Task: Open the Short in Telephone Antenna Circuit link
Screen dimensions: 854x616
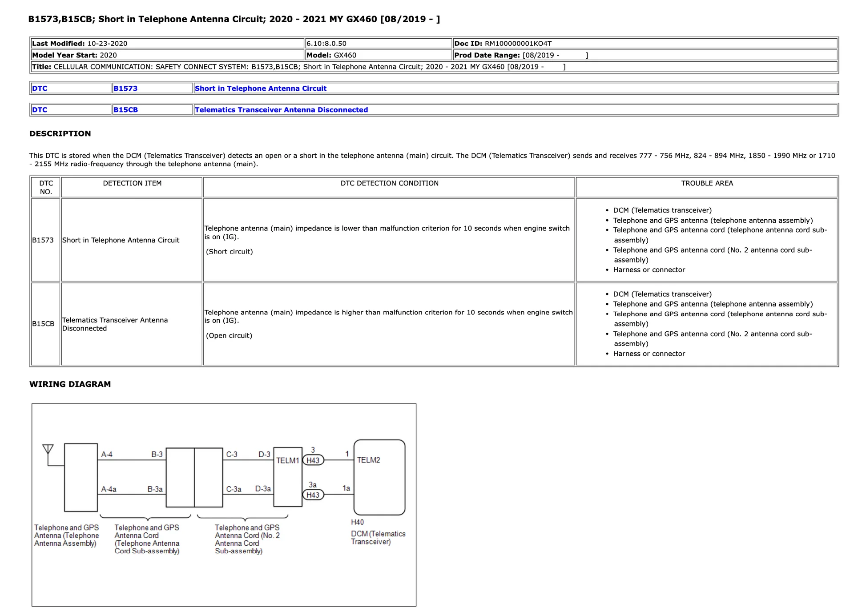Action: [260, 88]
